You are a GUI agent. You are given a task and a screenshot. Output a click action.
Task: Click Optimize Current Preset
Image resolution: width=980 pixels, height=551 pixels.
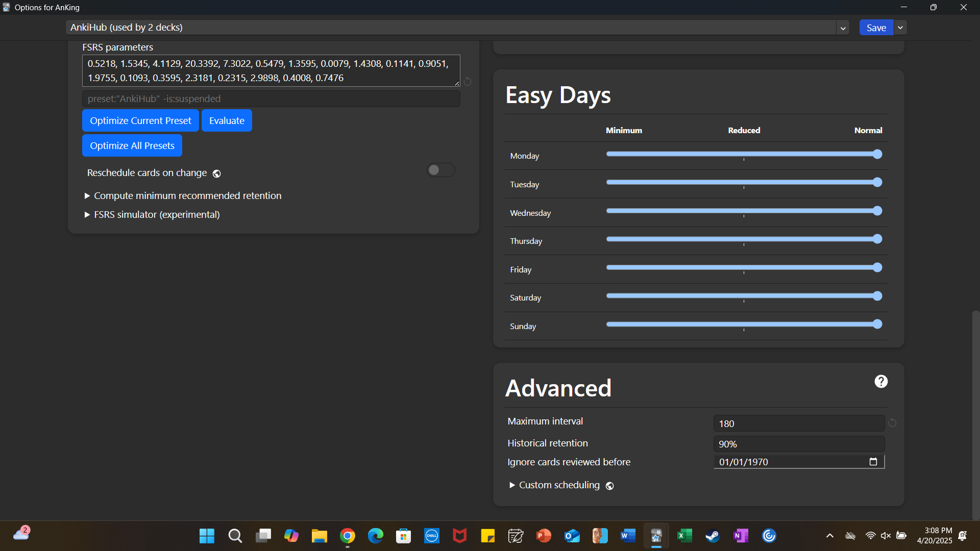click(x=140, y=120)
